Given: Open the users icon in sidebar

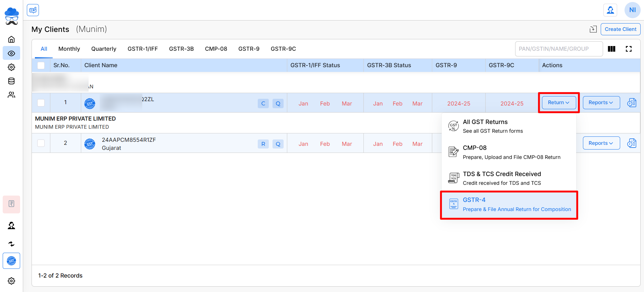Looking at the screenshot, I should pyautogui.click(x=11, y=95).
